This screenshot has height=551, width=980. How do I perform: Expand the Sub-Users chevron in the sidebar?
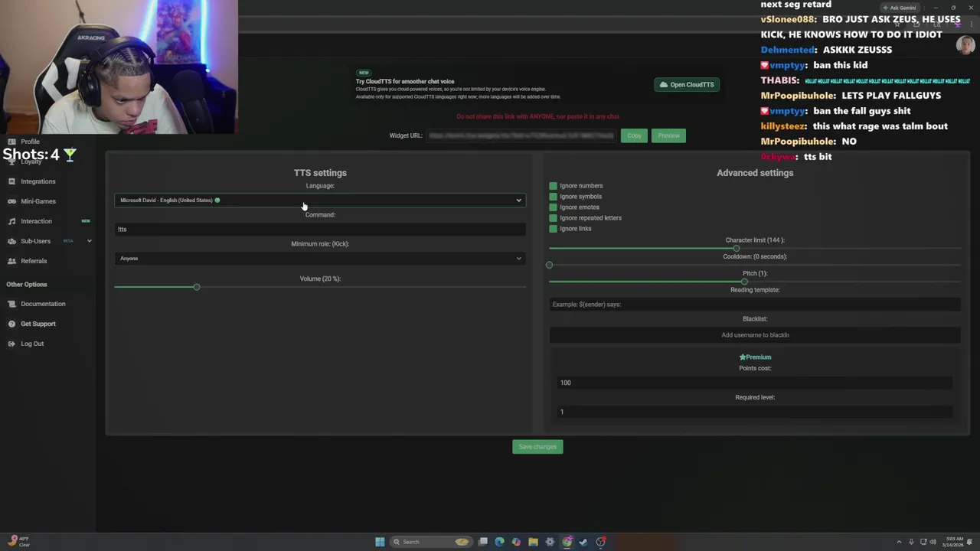point(89,241)
